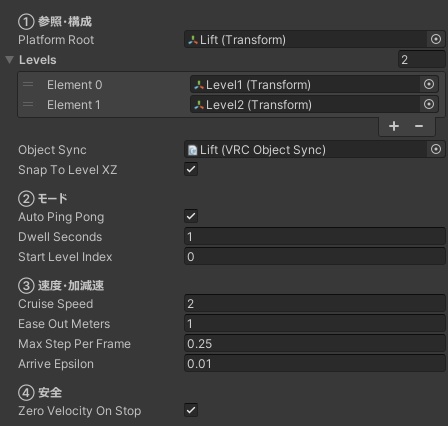448x426 pixels.
Task: Toggle Snap To Level XZ checkbox
Action: [191, 169]
